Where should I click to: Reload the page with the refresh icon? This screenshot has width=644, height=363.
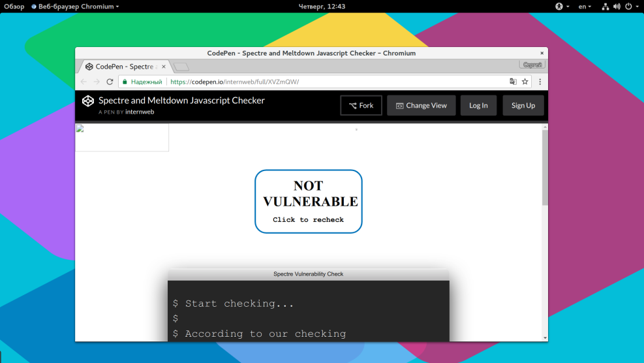pos(110,82)
